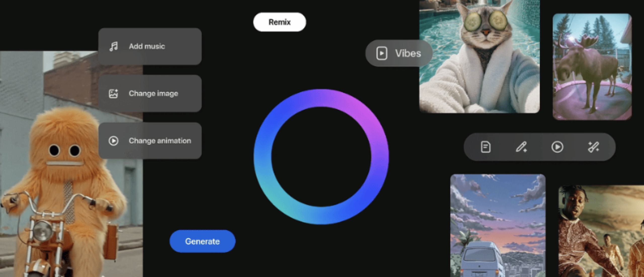
Task: Click the music note icon
Action: (x=114, y=46)
